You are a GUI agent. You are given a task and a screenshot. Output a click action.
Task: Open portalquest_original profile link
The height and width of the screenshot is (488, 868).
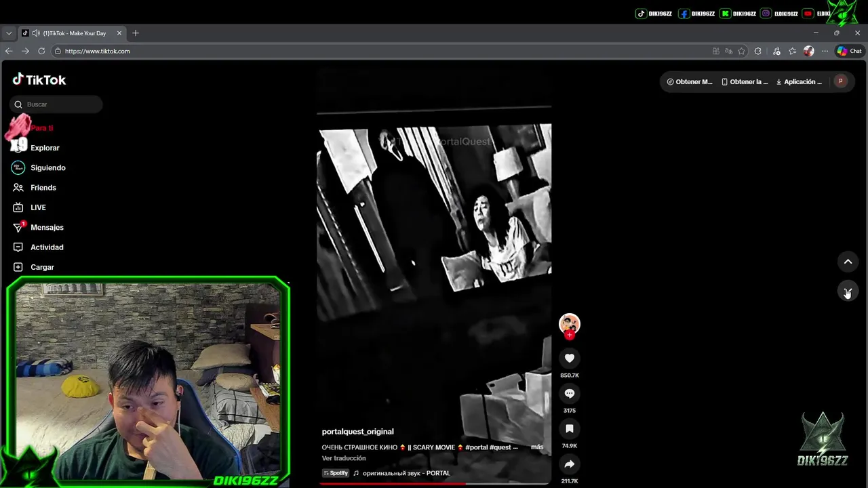[357, 432]
